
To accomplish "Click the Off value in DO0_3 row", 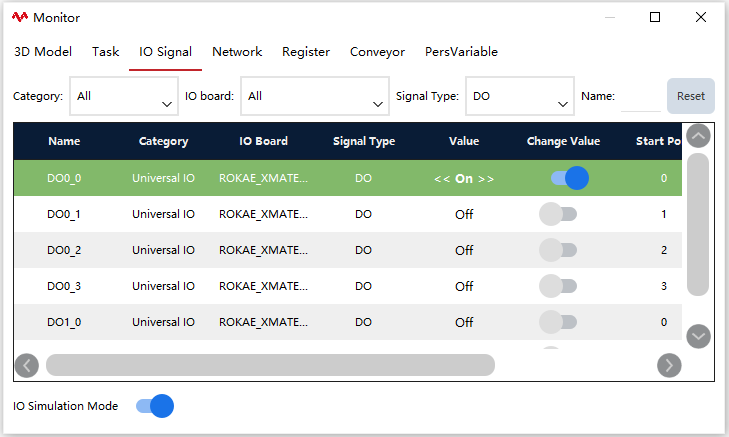I will coord(464,286).
